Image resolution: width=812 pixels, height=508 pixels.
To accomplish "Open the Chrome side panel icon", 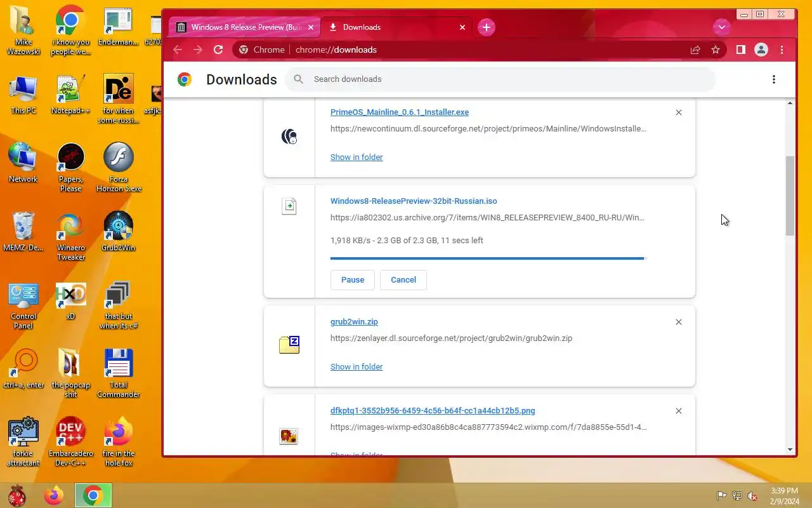I will click(x=740, y=50).
